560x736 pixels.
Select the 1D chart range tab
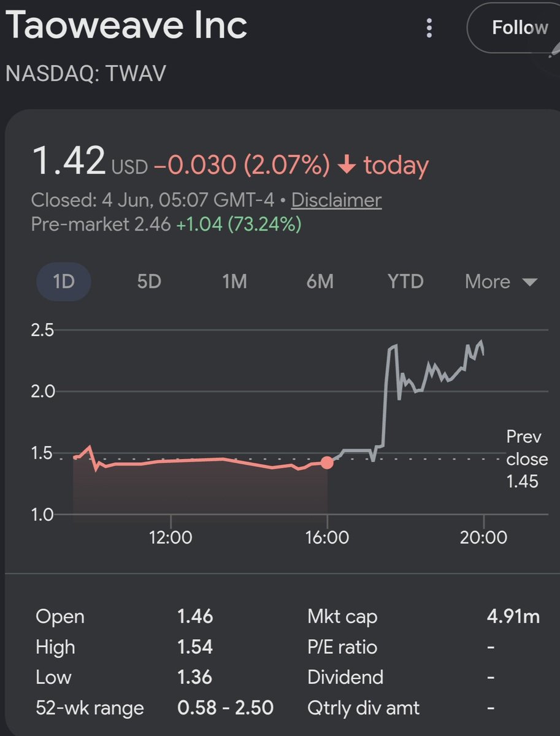tap(64, 282)
